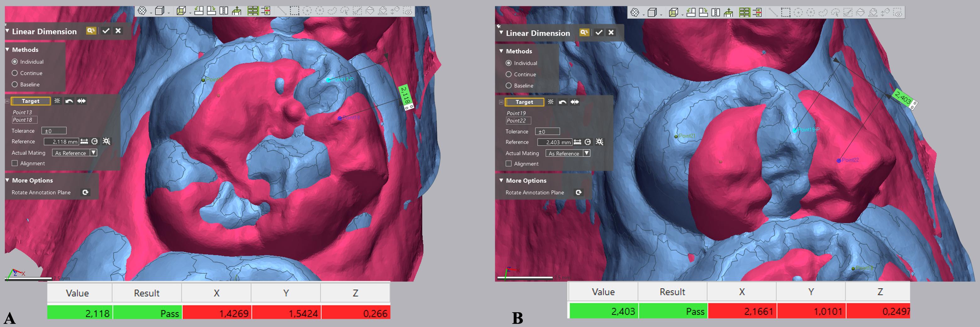Click Rotate Annotation Plane icon in panel A

click(85, 192)
